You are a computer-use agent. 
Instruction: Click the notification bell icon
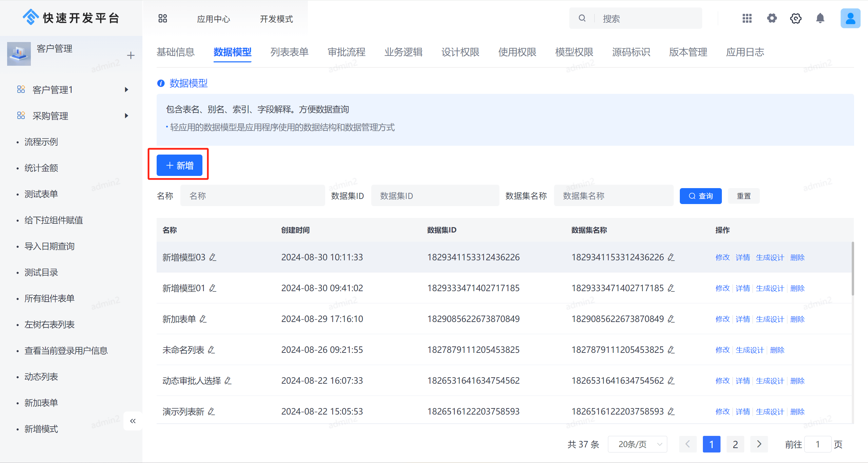[x=820, y=18]
